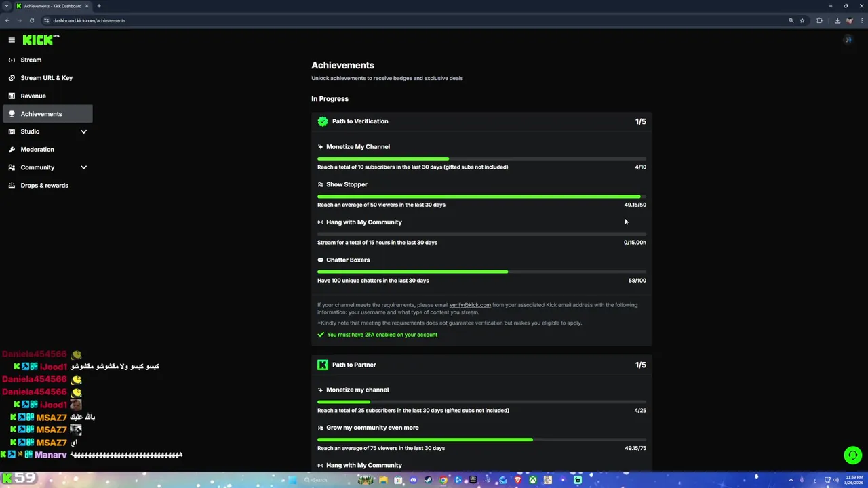Reload the page in the browser
The image size is (868, 488).
pyautogui.click(x=32, y=20)
